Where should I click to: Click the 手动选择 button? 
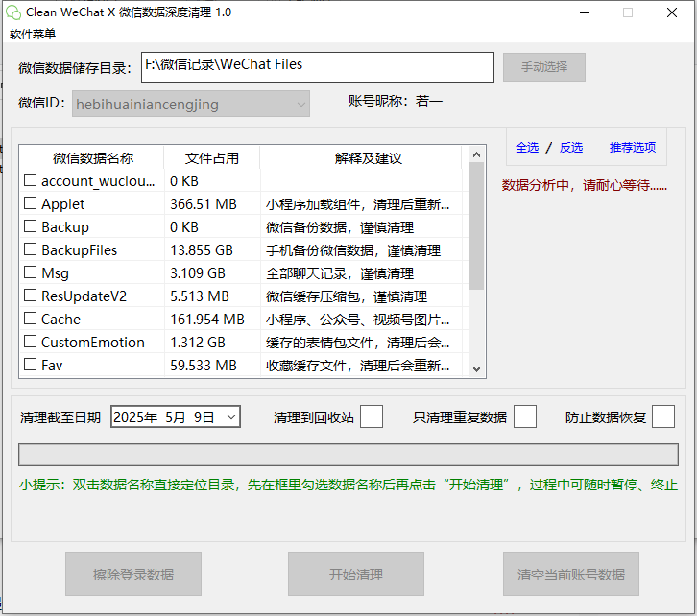(x=544, y=67)
